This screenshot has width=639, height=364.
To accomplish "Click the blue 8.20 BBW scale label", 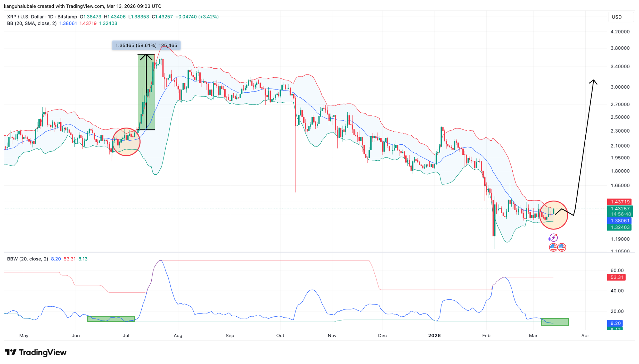I will 615,323.
